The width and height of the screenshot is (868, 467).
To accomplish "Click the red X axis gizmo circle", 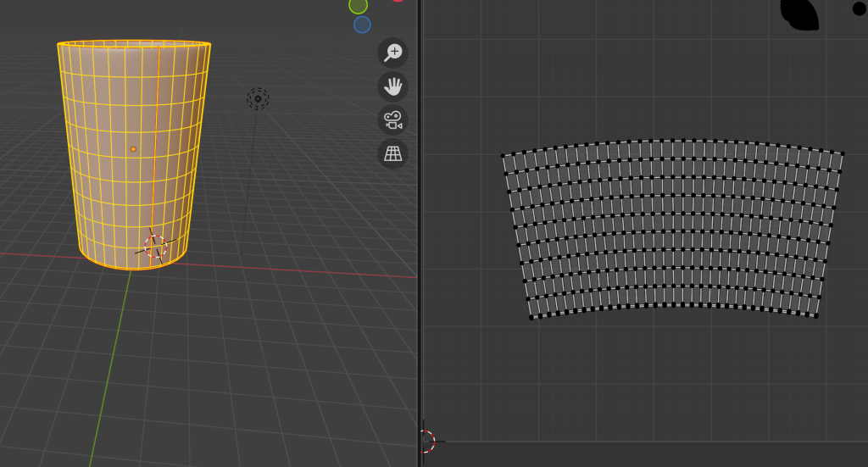I will click(x=398, y=1).
